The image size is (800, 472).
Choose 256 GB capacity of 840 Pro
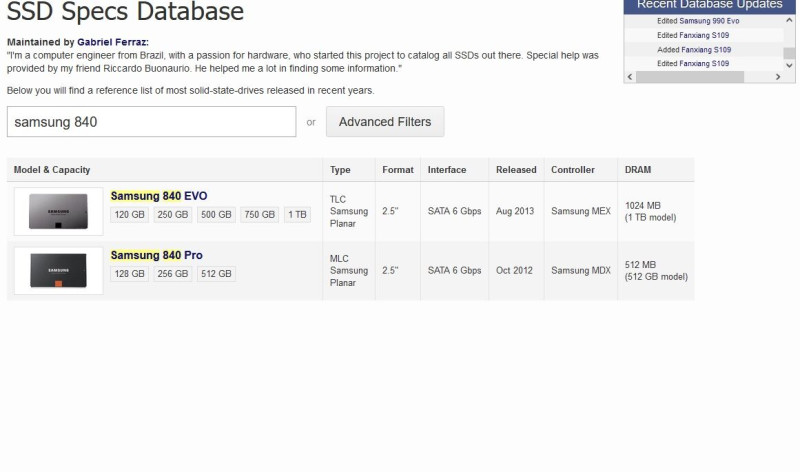click(172, 274)
